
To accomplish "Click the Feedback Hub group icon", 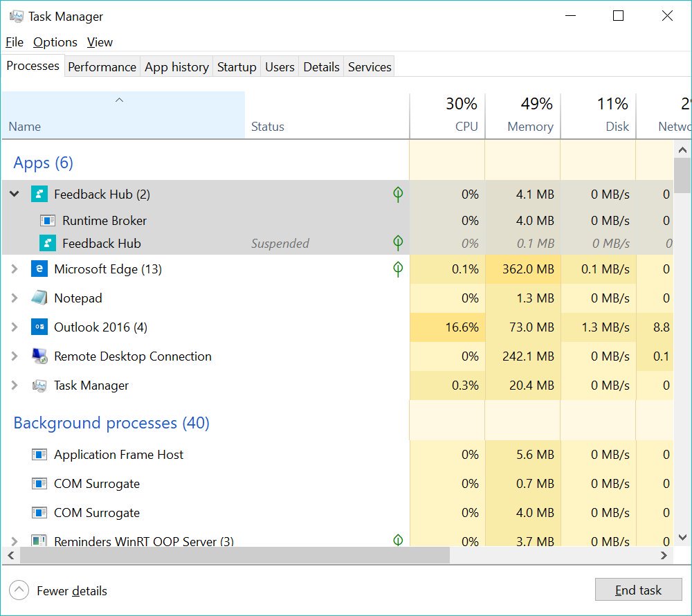I will point(39,194).
